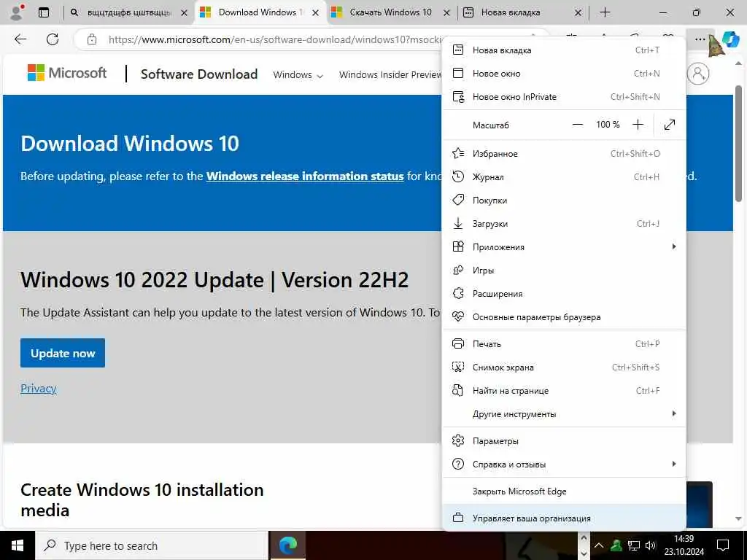The width and height of the screenshot is (747, 560).
Task: Open Extensions (Расширения) menu entry
Action: pyautogui.click(x=564, y=293)
